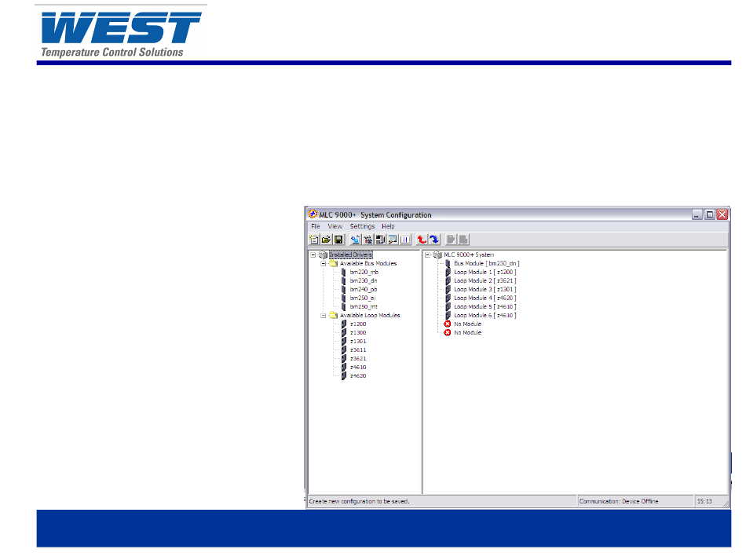Collapse the MLC 9000+ System tree root
This screenshot has width=746, height=560.
pos(427,255)
